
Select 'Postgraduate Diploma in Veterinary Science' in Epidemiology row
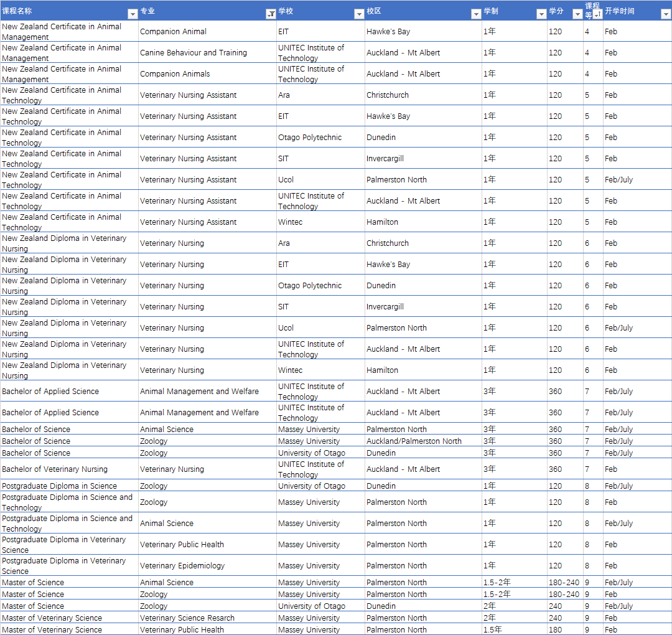[x=70, y=565]
